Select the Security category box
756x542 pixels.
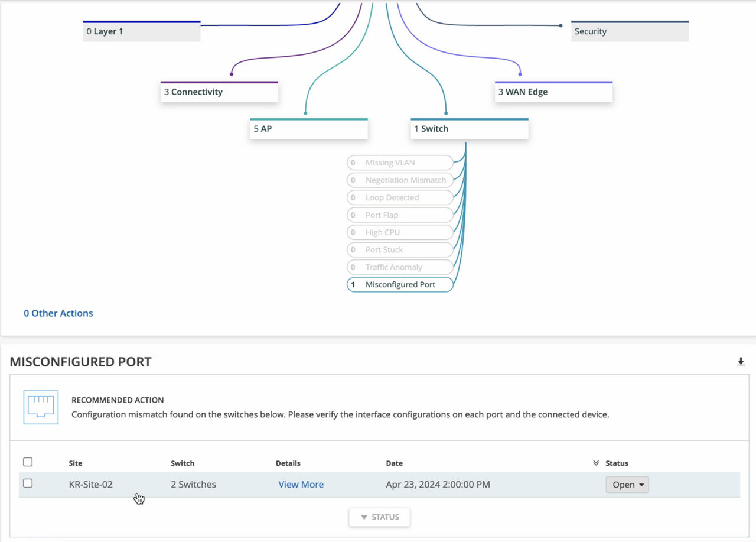click(630, 31)
